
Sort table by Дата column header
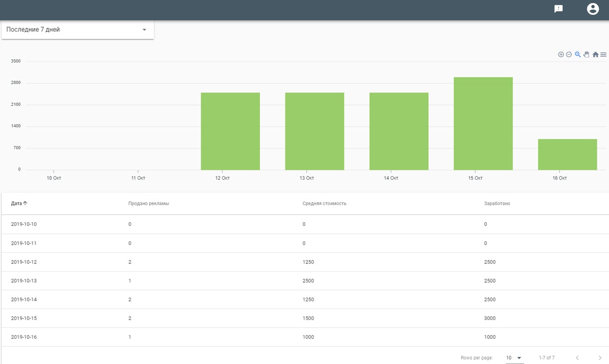[19, 204]
